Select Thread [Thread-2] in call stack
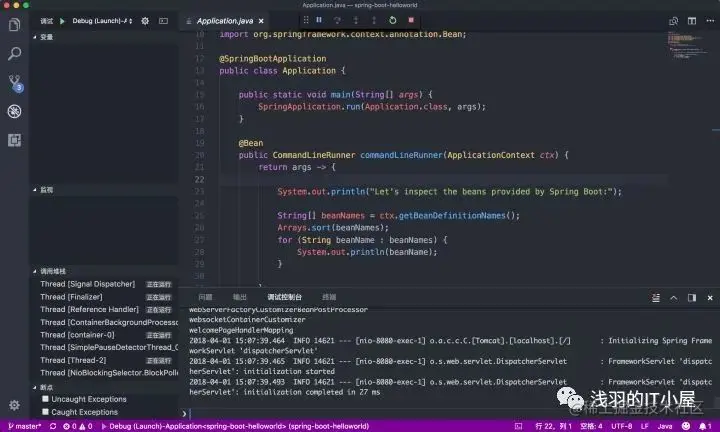This screenshot has width=720, height=432. (104, 360)
